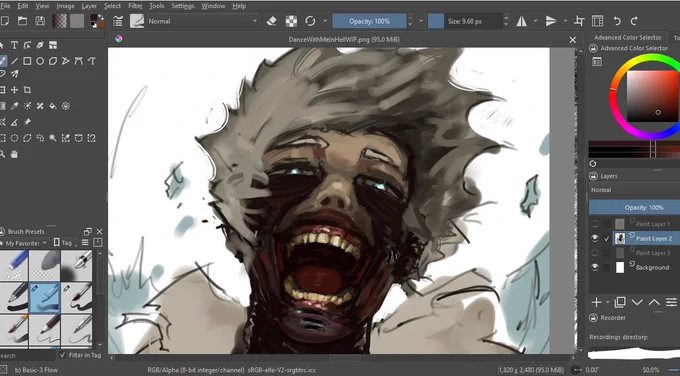This screenshot has height=376, width=680.
Task: Select the Multibrush tool
Action: point(14,74)
